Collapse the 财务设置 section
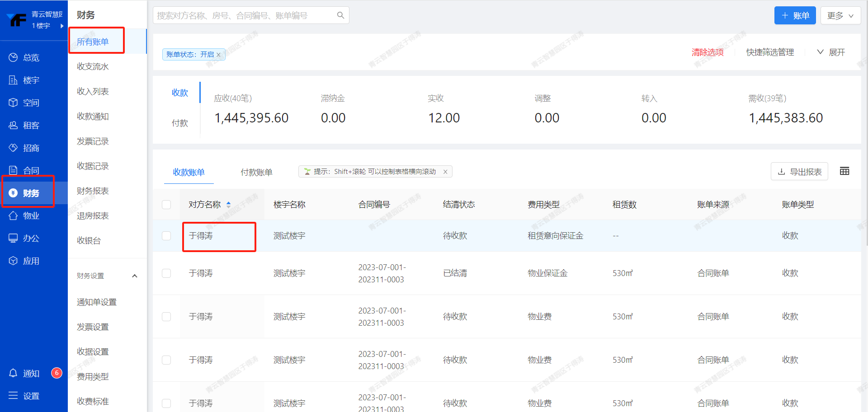Screen dimensions: 868x412 tap(134, 276)
